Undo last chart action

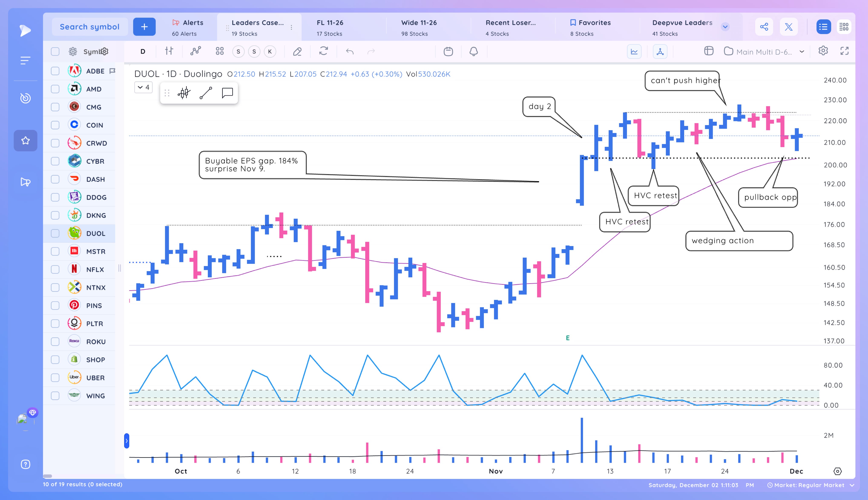(x=350, y=52)
